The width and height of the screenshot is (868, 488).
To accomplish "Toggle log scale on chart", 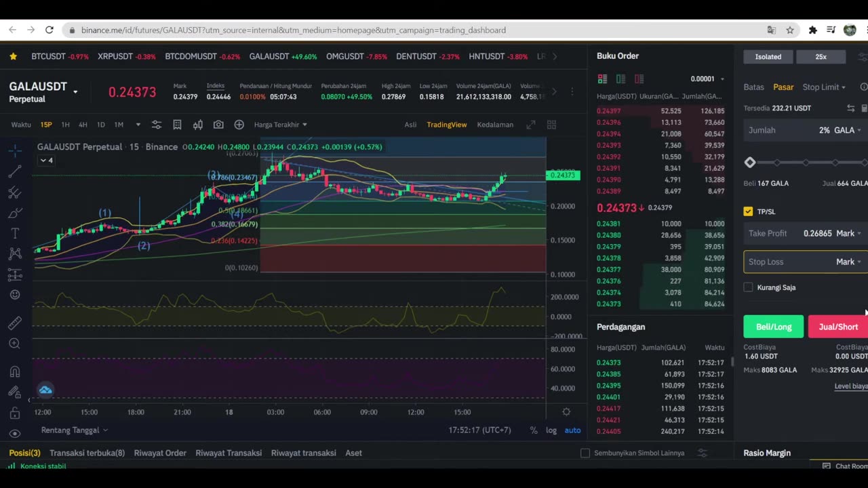I will pyautogui.click(x=551, y=430).
